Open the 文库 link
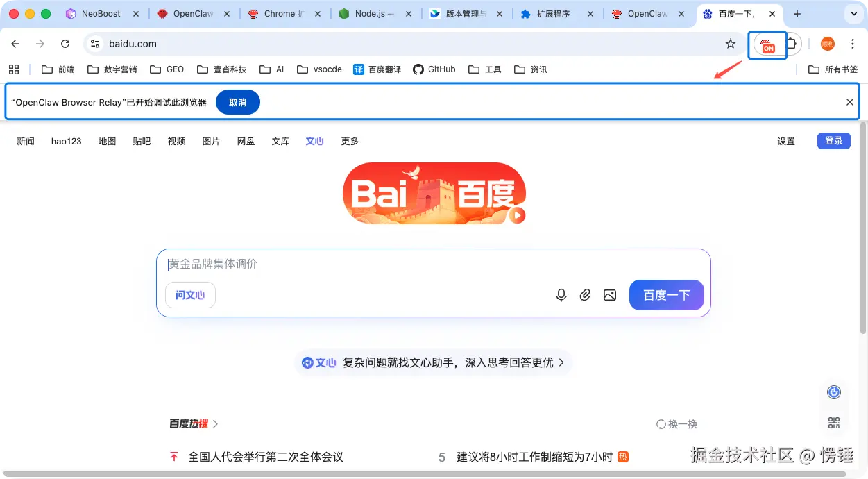The height and width of the screenshot is (479, 868). coord(281,141)
